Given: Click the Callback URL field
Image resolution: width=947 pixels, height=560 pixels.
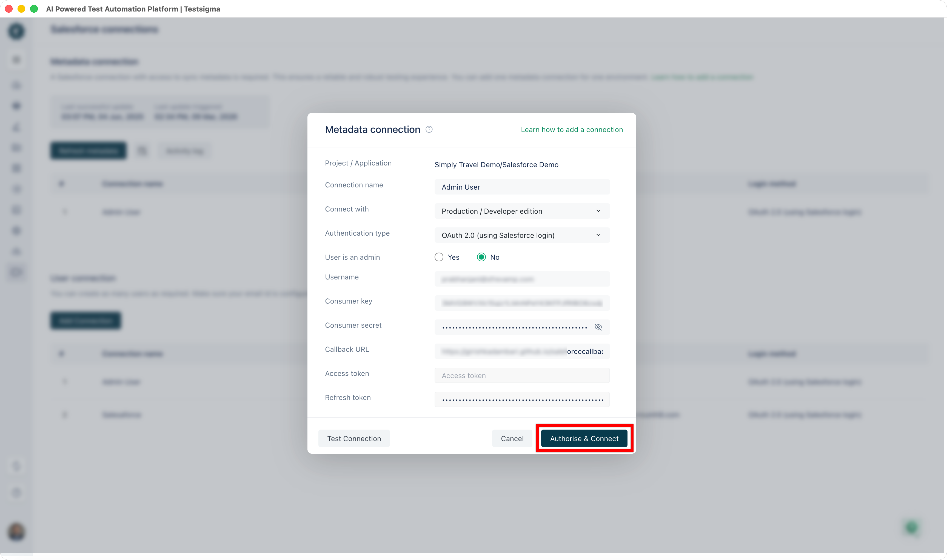Looking at the screenshot, I should click(522, 351).
